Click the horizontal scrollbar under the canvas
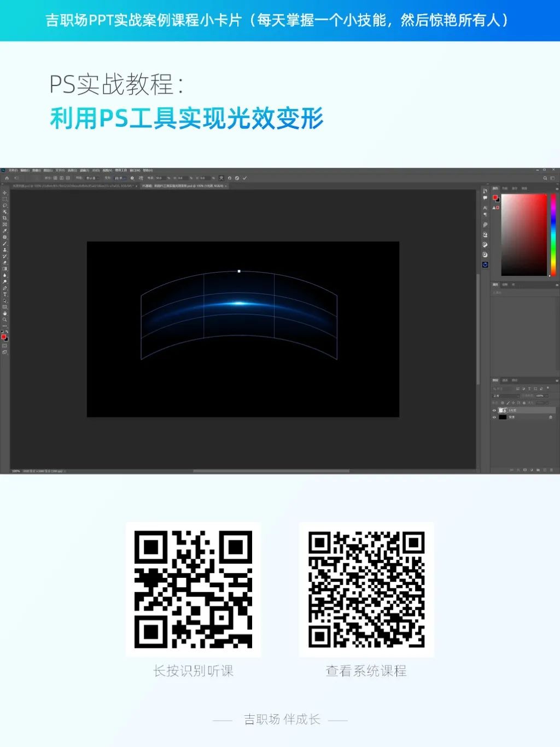Screen dimensions: 560x747 coord(271,471)
